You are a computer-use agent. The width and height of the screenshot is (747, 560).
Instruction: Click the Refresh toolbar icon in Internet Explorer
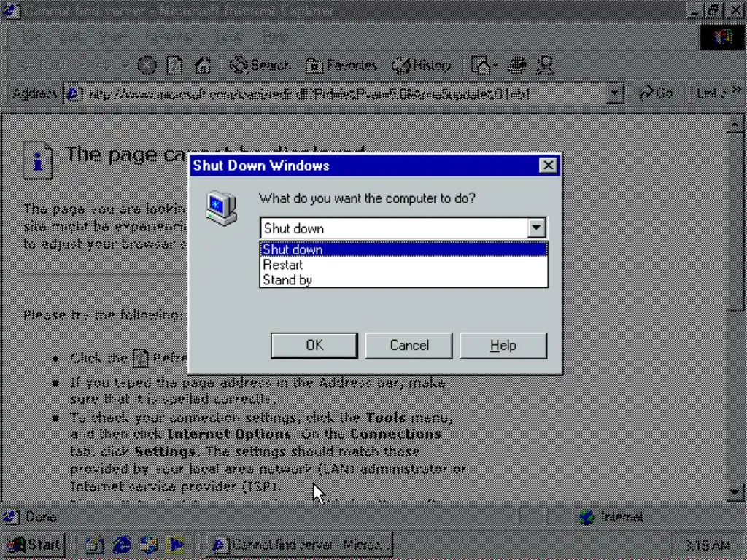pyautogui.click(x=174, y=65)
